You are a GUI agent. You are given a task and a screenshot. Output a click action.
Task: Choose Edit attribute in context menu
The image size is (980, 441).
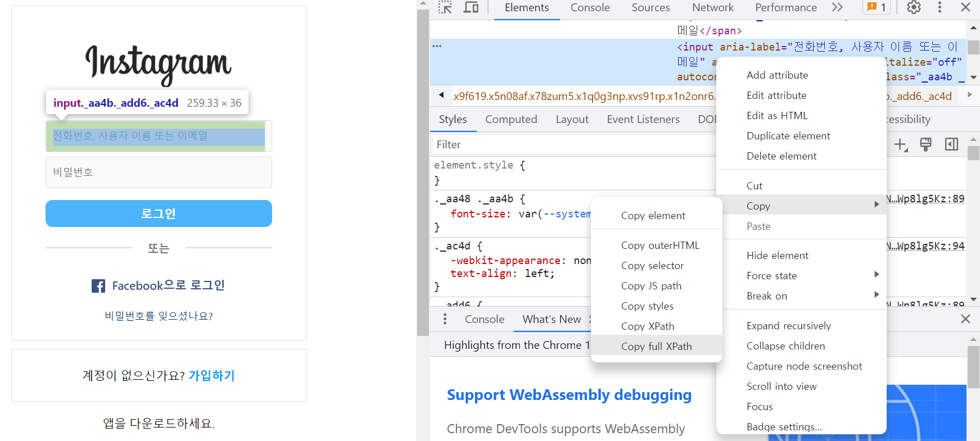(802, 96)
